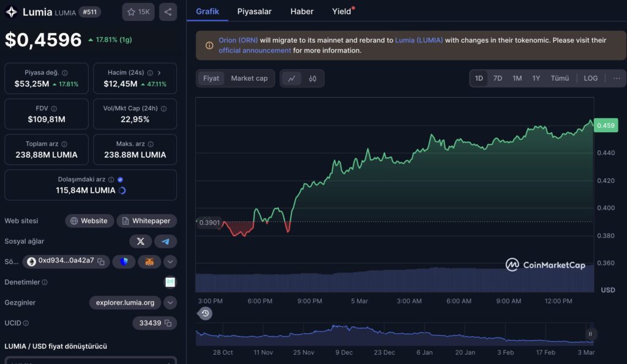
Task: Show UCID info icon
Action: [x=26, y=323]
